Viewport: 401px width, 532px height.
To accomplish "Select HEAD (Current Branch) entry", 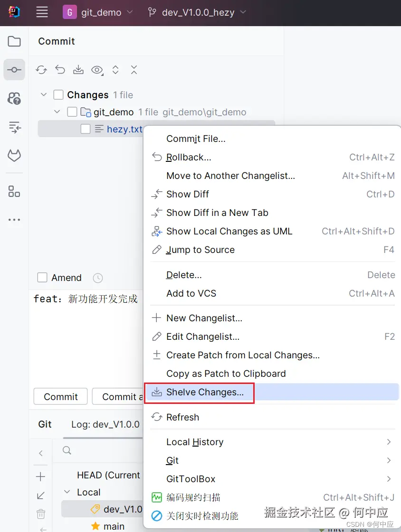I will click(x=108, y=475).
